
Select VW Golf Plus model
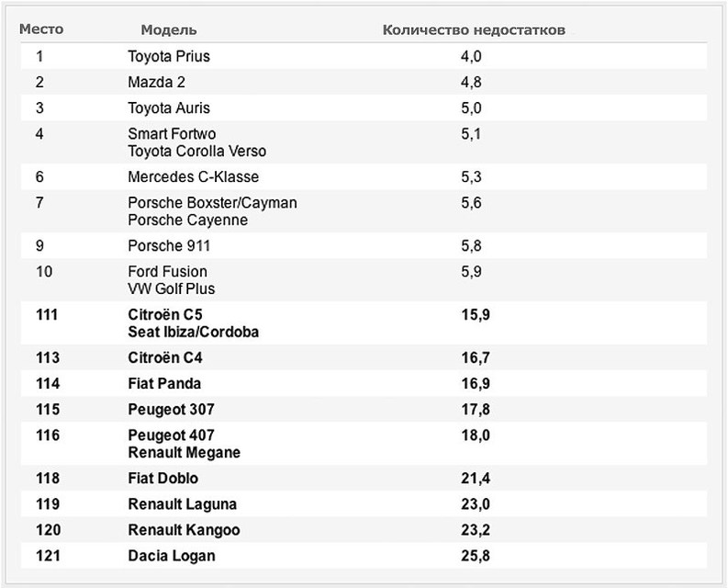(172, 288)
